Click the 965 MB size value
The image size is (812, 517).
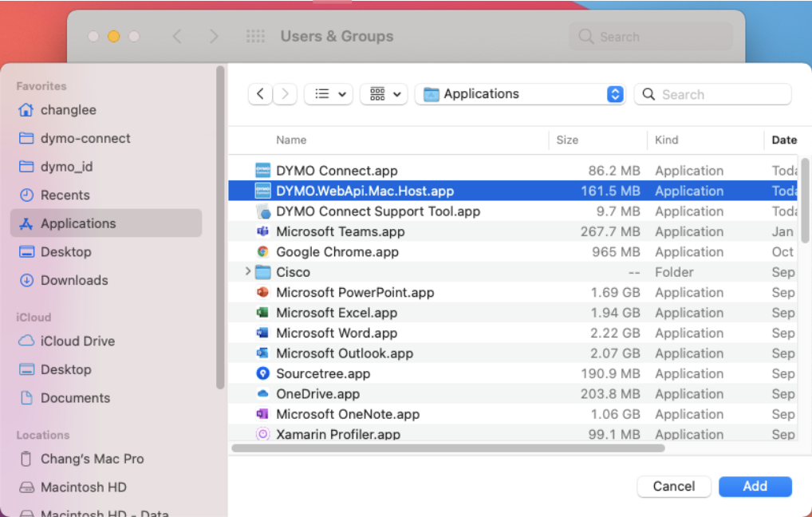616,252
